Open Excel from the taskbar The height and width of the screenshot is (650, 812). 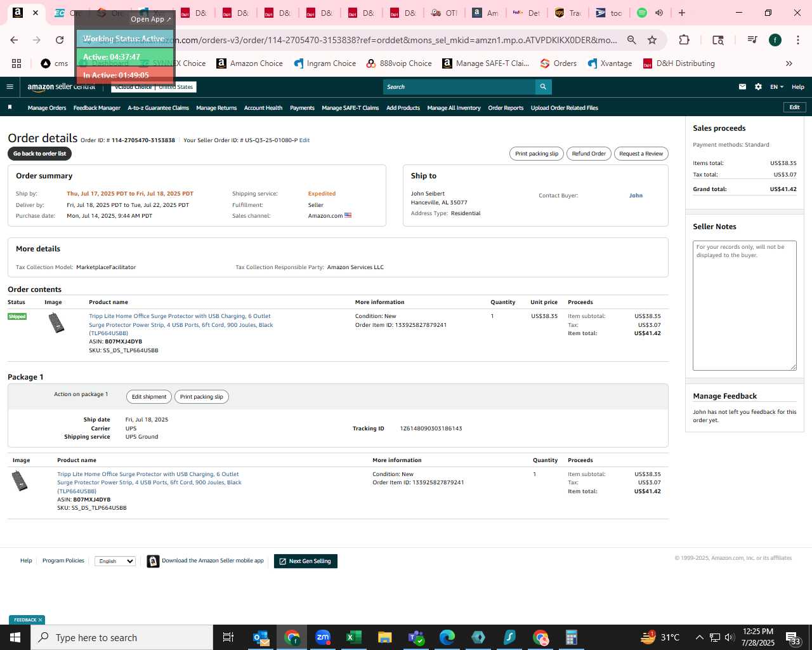point(353,637)
